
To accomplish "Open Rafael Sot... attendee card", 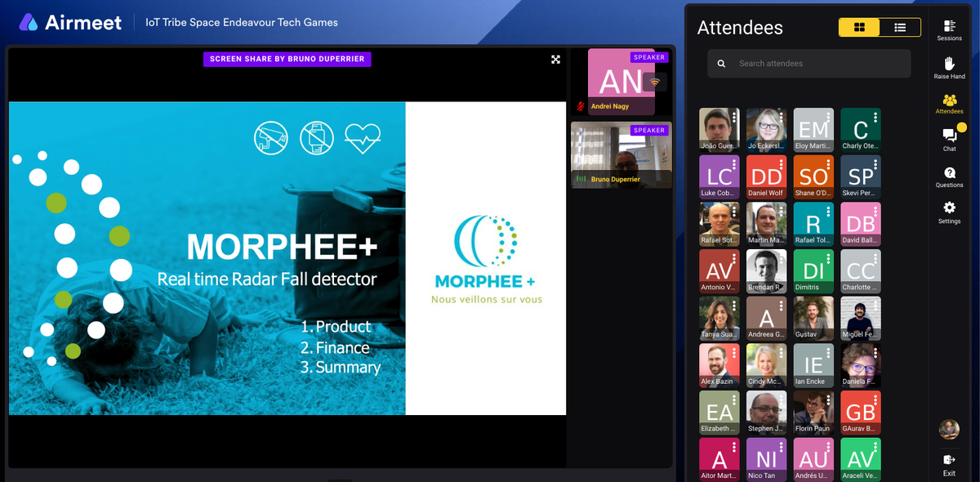I will pos(719,224).
